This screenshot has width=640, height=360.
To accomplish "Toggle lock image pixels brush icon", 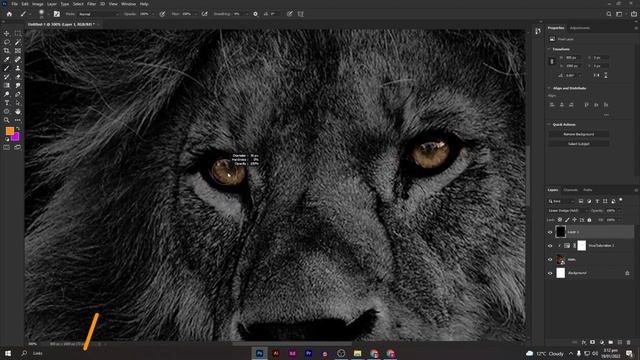I will (x=567, y=220).
